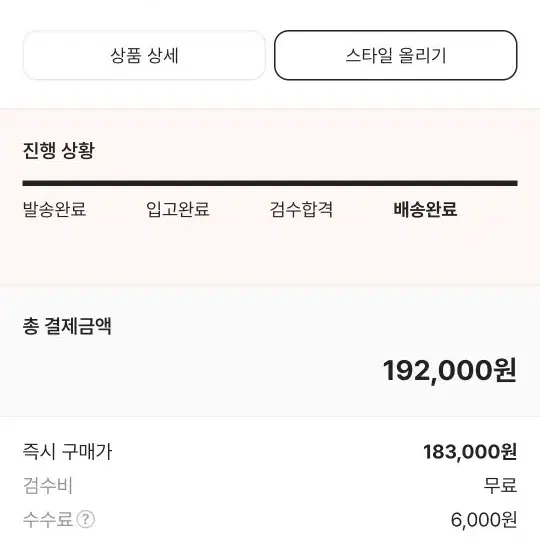Click the 192,000원 total amount
This screenshot has height=540, width=540.
coord(450,371)
